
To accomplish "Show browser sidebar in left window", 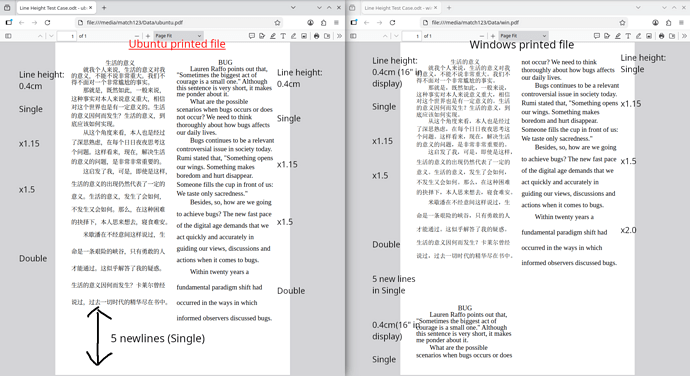I will pos(9,22).
